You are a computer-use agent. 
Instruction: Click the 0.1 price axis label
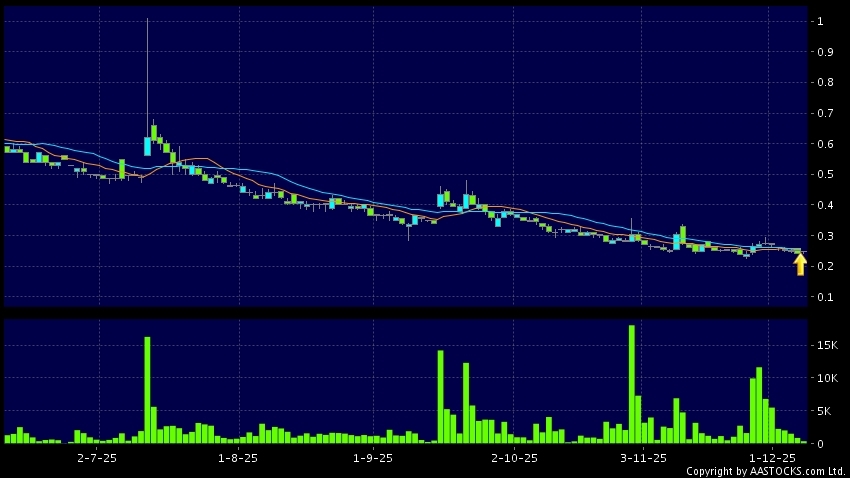[x=824, y=298]
